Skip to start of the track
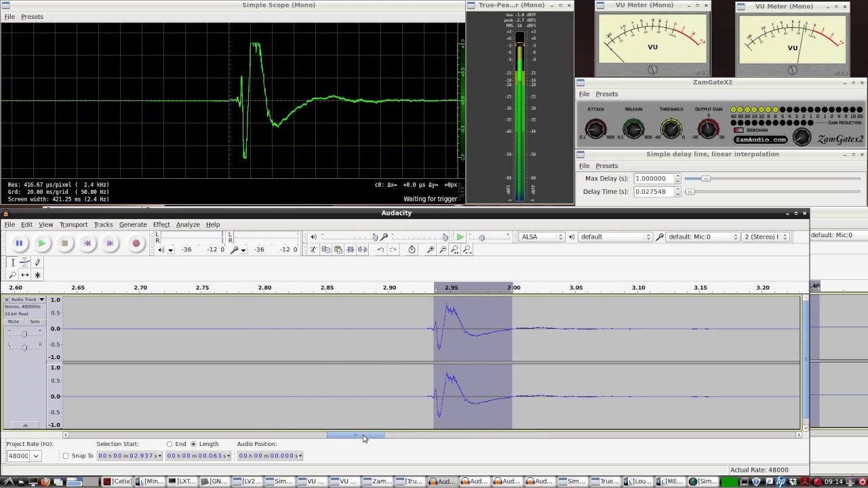Screen dimensions: 868x488 87,243
